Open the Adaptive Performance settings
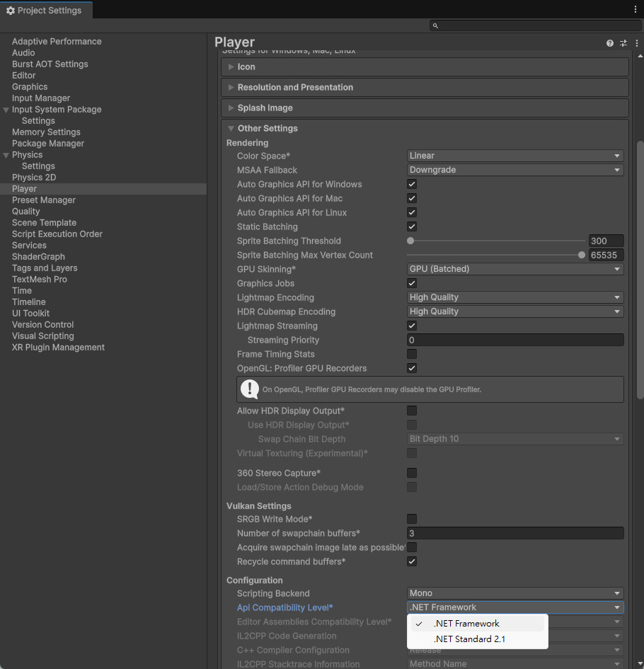644x669 pixels. 57,41
